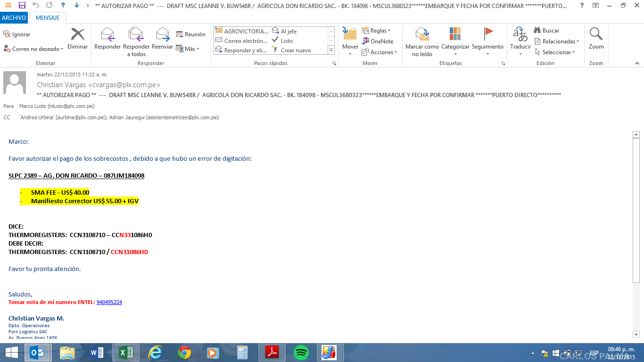This screenshot has height=362, width=644.
Task: Click Ignorar conversation button
Action: click(17, 34)
